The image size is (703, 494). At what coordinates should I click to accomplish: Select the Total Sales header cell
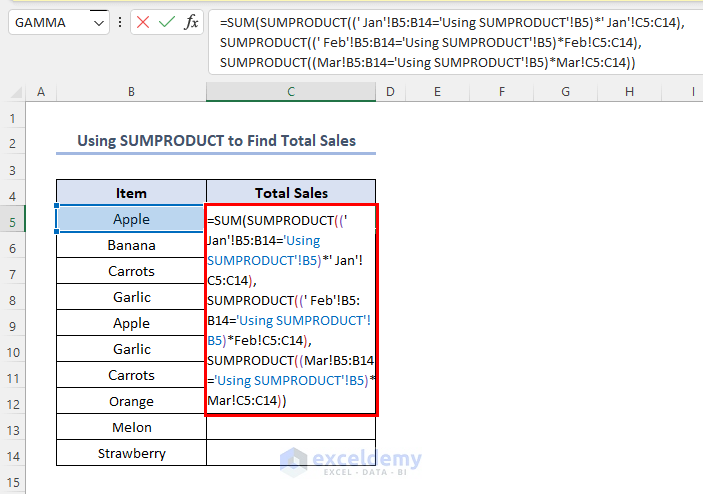291,193
